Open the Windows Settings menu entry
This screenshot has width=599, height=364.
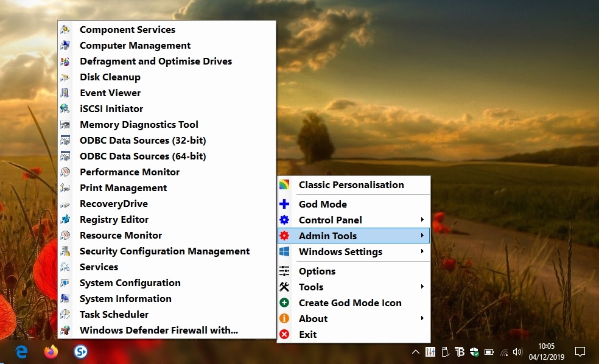point(354,252)
